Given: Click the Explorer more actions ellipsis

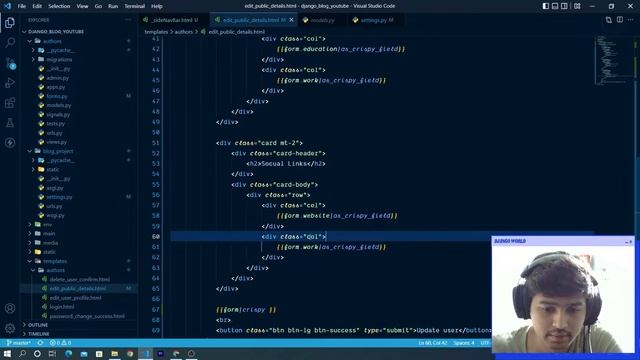Looking at the screenshot, I should [129, 20].
